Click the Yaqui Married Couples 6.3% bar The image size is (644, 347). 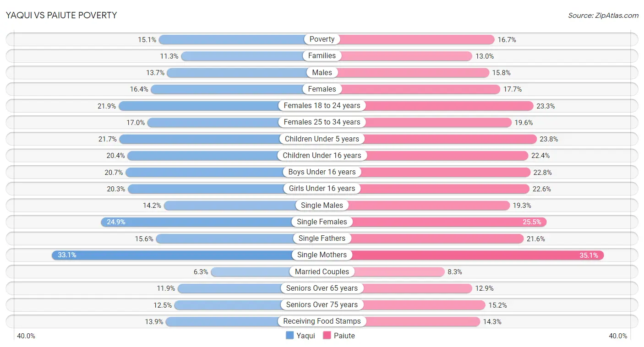click(x=266, y=271)
